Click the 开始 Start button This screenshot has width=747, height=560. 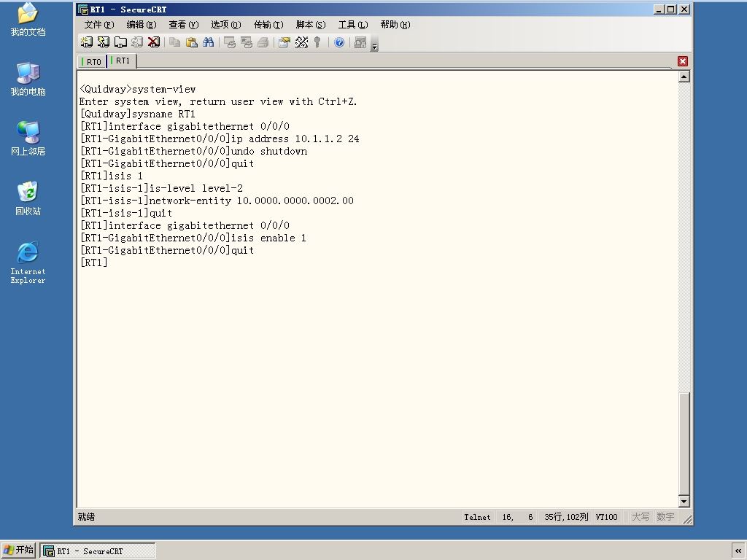[x=19, y=550]
